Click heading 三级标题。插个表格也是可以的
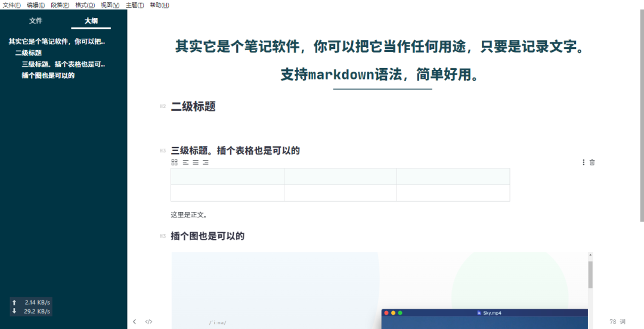The width and height of the screenshot is (644, 329). (236, 150)
